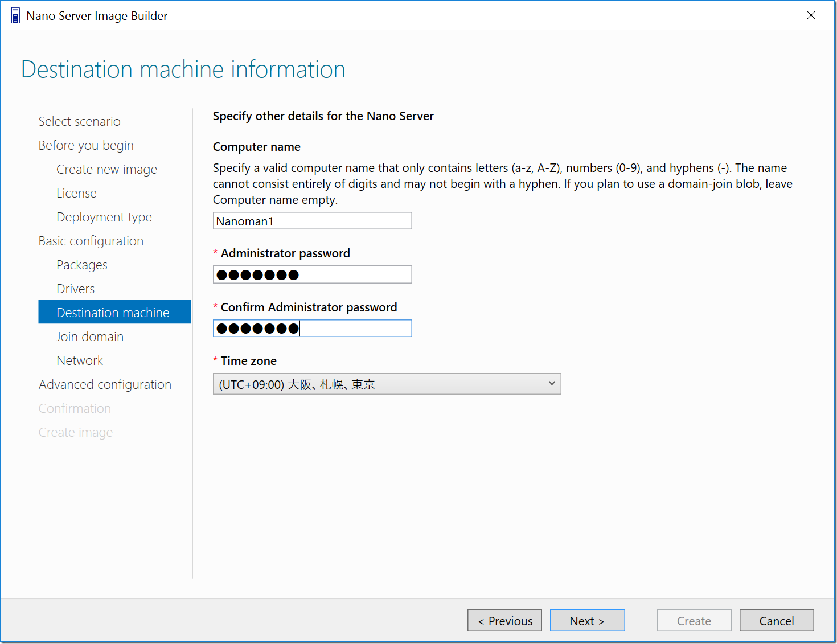The width and height of the screenshot is (837, 644).
Task: Close the Nano Server Image Builder window
Action: pyautogui.click(x=811, y=15)
